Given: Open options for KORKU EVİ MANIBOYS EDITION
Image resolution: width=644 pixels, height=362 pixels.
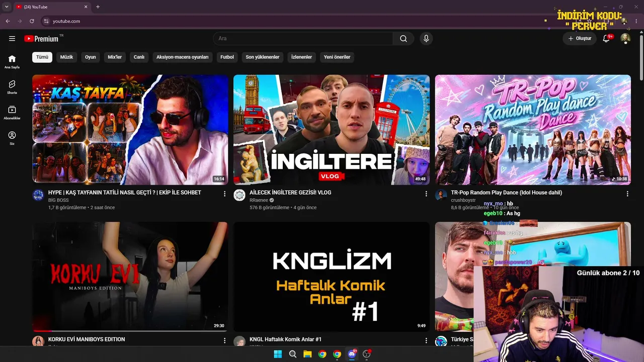Looking at the screenshot, I should pos(225,340).
